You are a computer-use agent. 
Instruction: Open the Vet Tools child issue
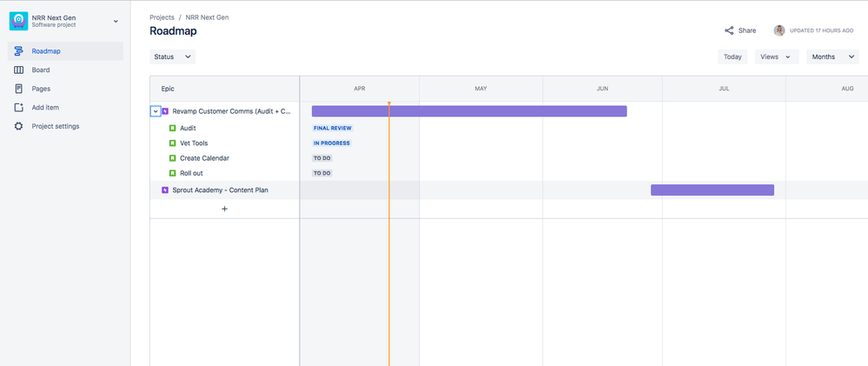pyautogui.click(x=194, y=143)
